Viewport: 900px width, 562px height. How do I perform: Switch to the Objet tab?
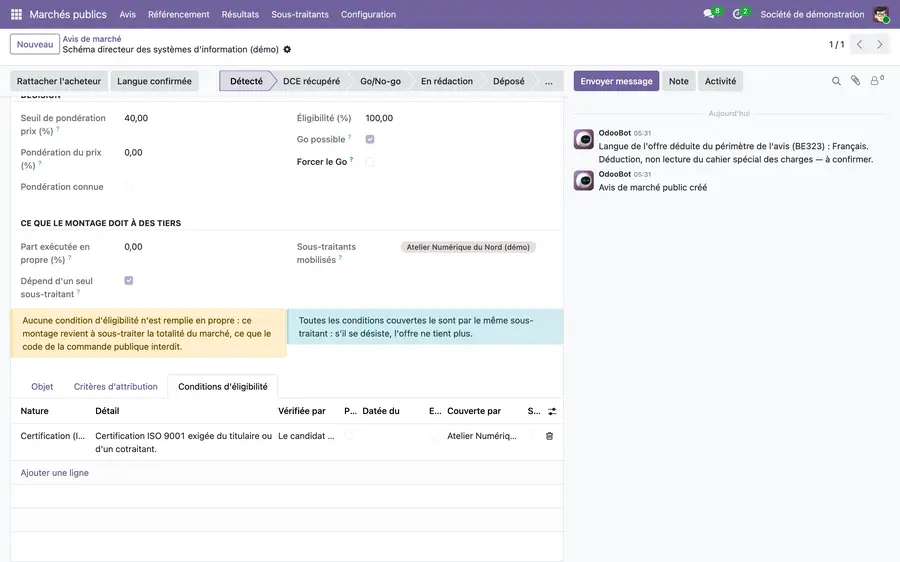[42, 386]
